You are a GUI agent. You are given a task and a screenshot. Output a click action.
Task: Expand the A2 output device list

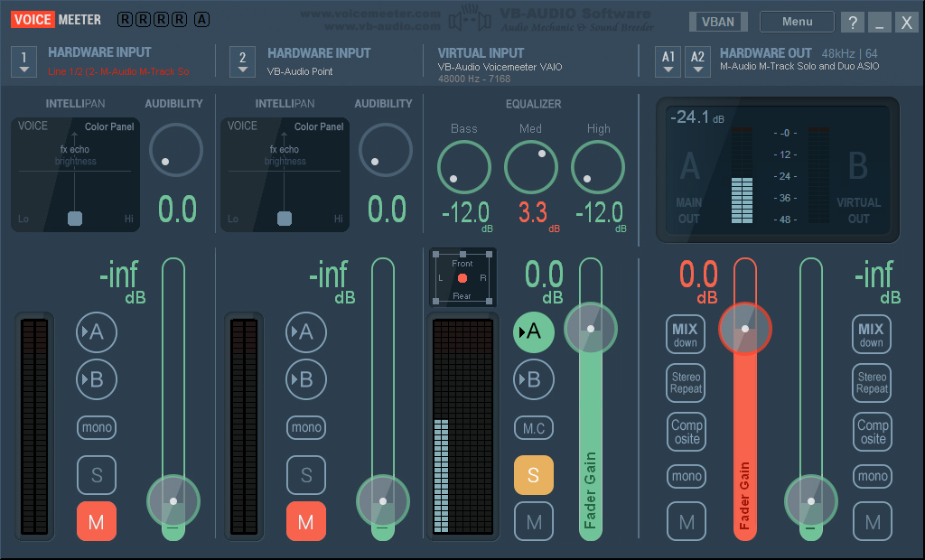click(697, 61)
